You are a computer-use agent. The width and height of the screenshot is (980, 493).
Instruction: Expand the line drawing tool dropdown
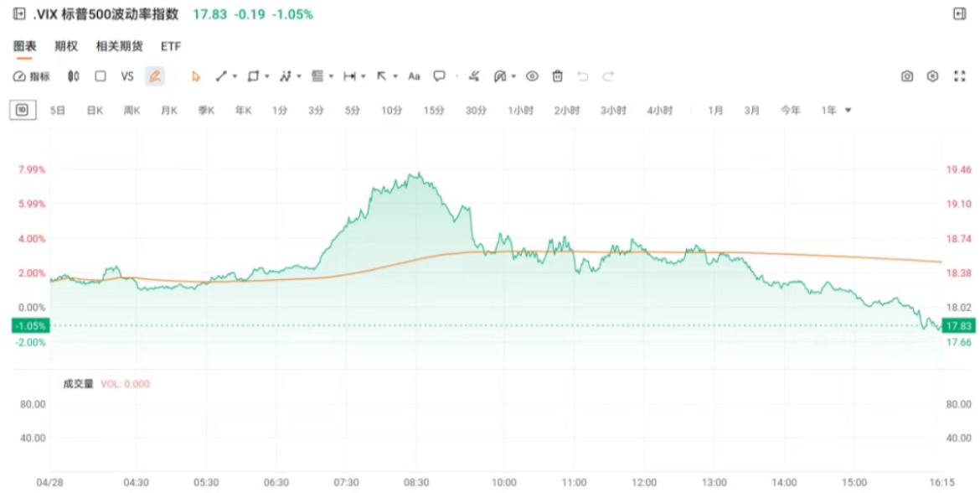click(235, 76)
